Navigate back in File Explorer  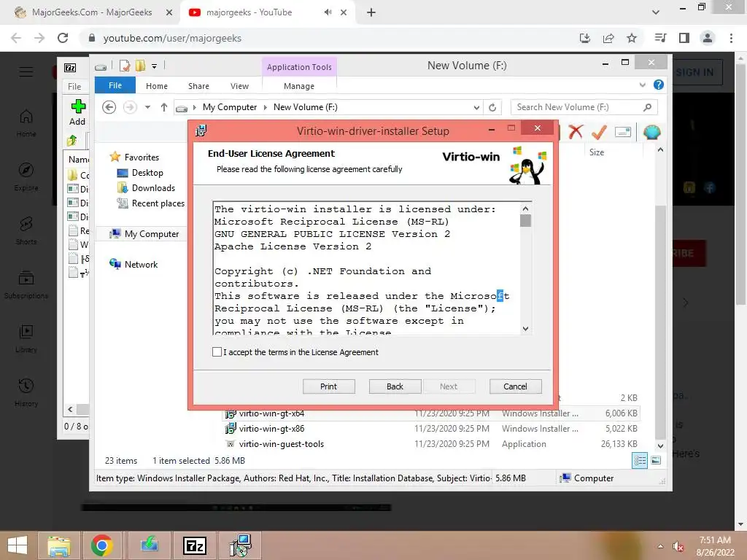point(109,107)
